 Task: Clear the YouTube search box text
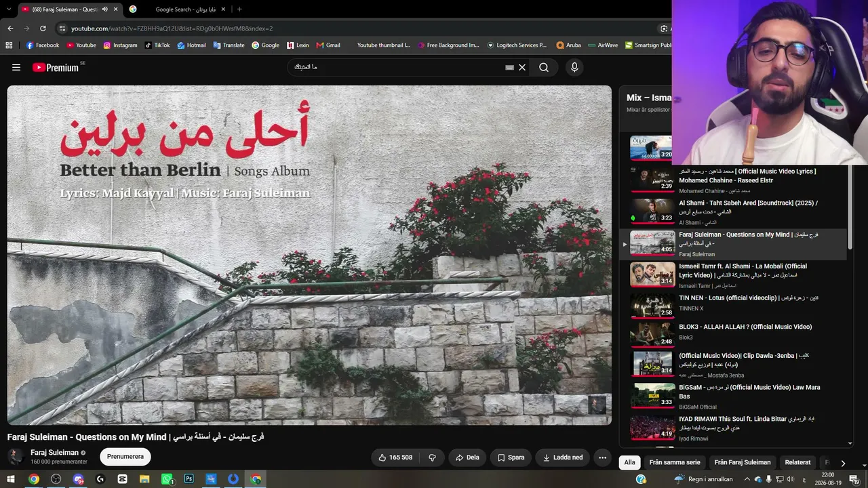click(522, 67)
